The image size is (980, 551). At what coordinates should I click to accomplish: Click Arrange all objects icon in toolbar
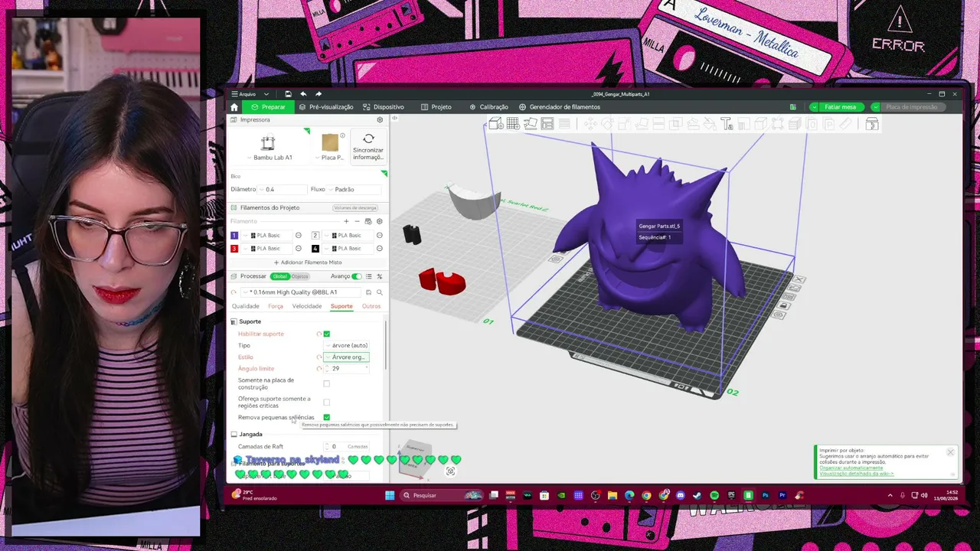pyautogui.click(x=547, y=124)
